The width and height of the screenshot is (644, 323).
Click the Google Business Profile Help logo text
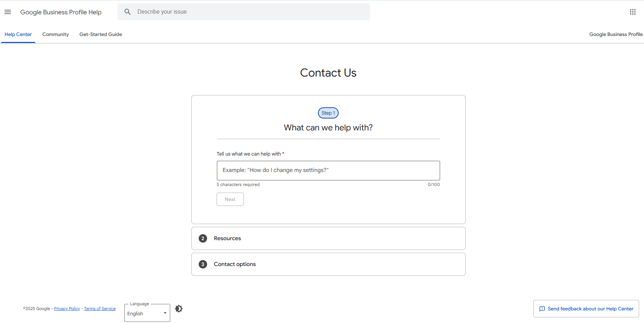click(61, 12)
